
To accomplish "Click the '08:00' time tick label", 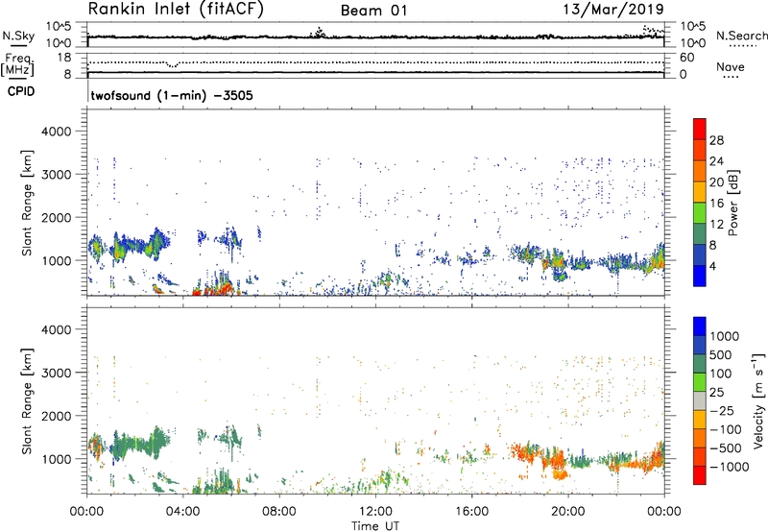I will click(279, 512).
